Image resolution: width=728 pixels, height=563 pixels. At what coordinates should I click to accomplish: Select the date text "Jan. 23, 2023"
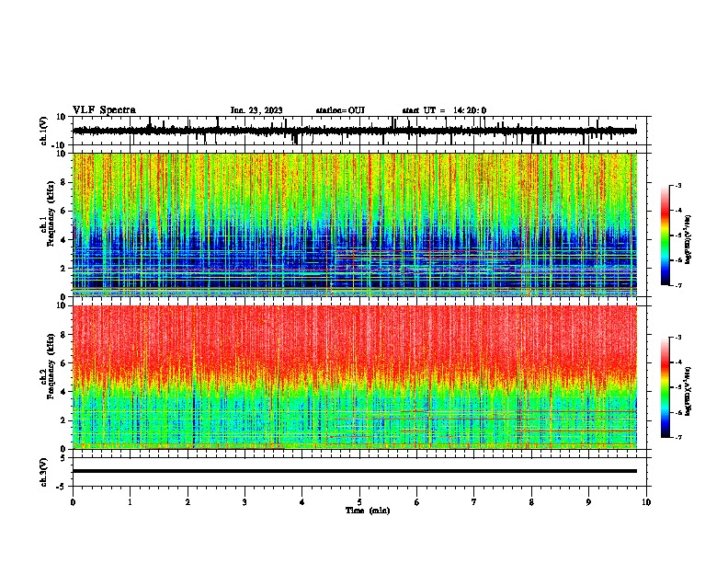pos(256,110)
